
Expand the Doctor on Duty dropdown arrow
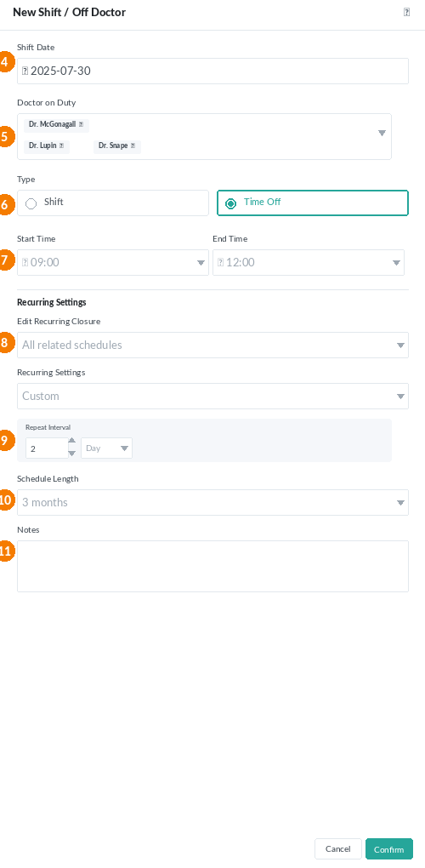coord(382,134)
